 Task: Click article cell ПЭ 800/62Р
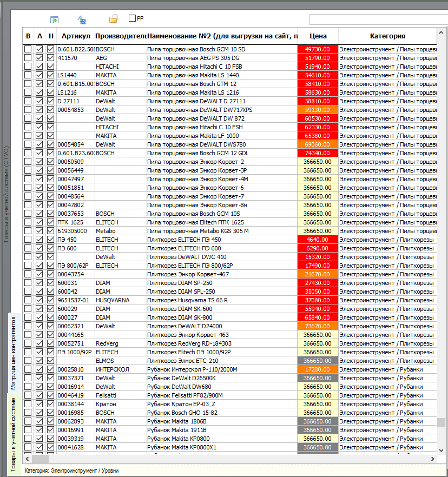(76, 266)
